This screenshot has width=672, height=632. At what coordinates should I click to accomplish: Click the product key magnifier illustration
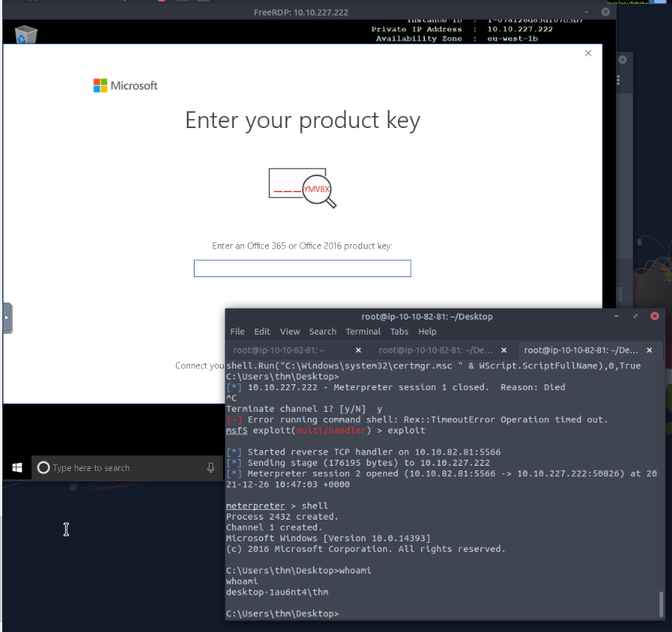[302, 187]
